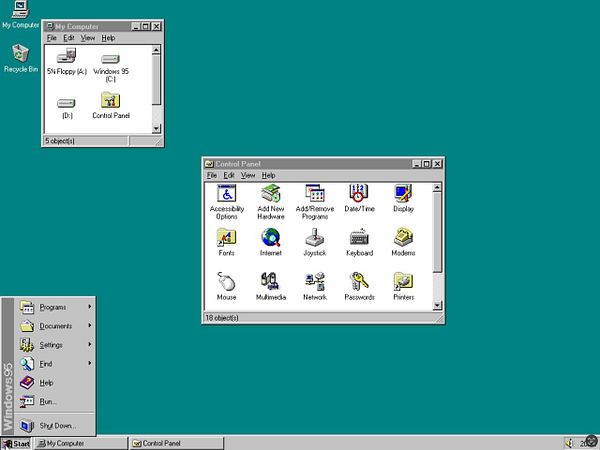Click the Start button
This screenshot has height=450, width=600.
click(x=16, y=443)
